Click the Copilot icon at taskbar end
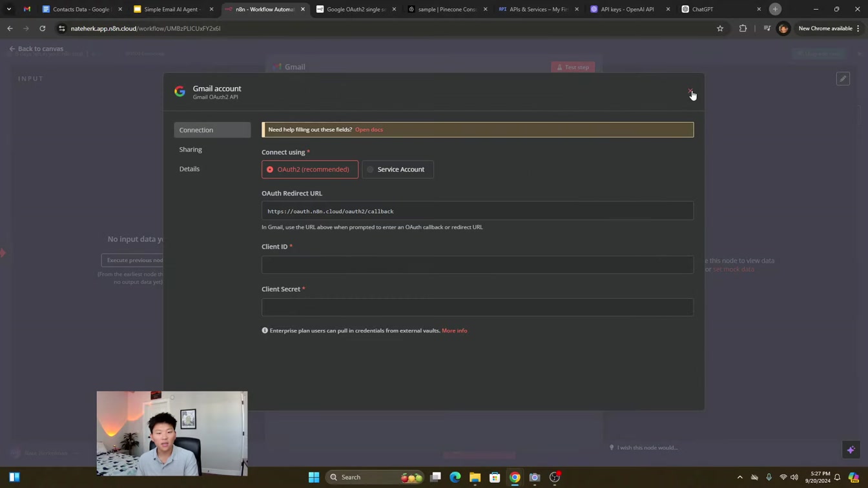 pyautogui.click(x=854, y=477)
